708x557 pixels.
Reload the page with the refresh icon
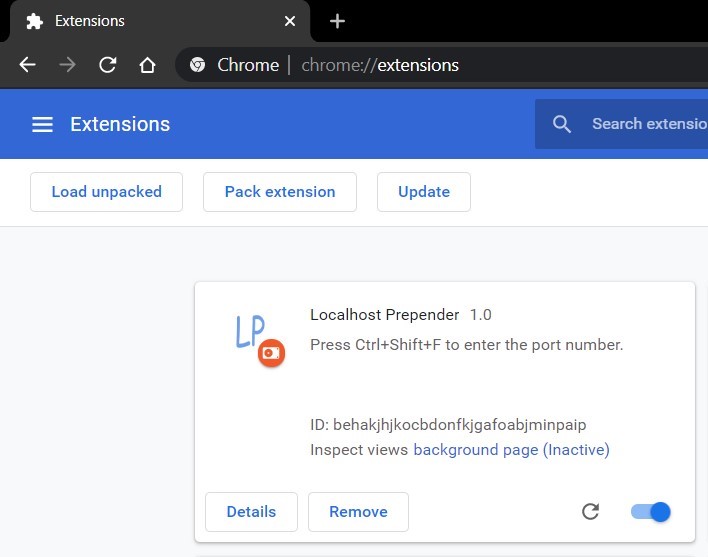click(x=107, y=65)
